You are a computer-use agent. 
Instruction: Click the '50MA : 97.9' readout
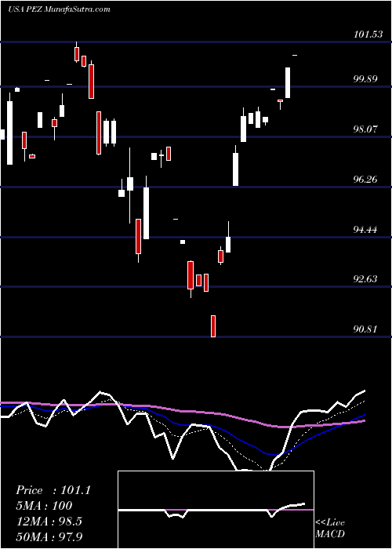[49, 536]
